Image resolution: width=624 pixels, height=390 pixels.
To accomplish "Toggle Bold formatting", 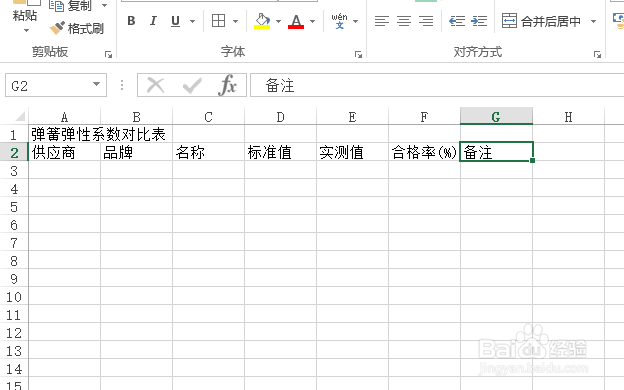I will point(131,21).
